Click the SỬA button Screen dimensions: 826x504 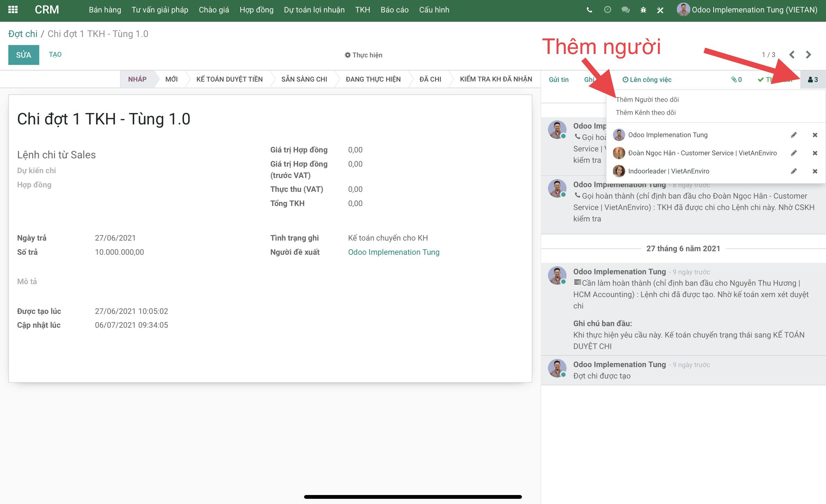[24, 55]
